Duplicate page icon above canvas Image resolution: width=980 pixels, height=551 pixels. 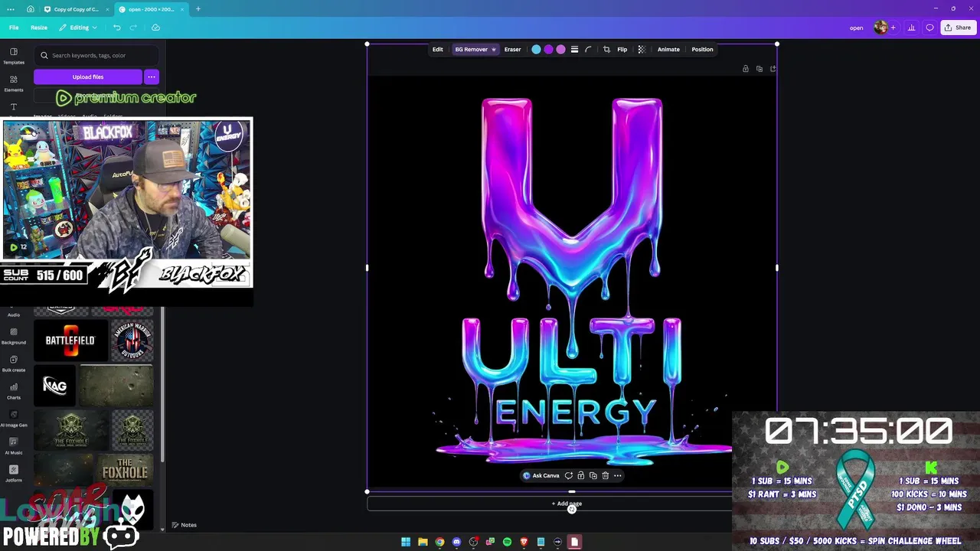[x=759, y=69]
